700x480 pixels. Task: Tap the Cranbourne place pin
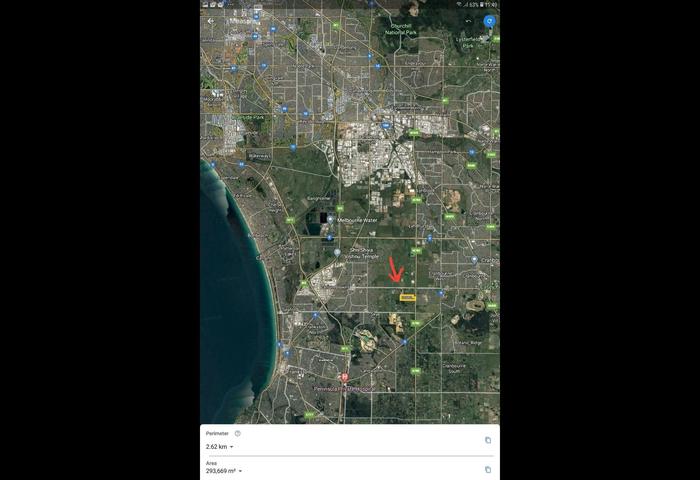[x=474, y=259]
